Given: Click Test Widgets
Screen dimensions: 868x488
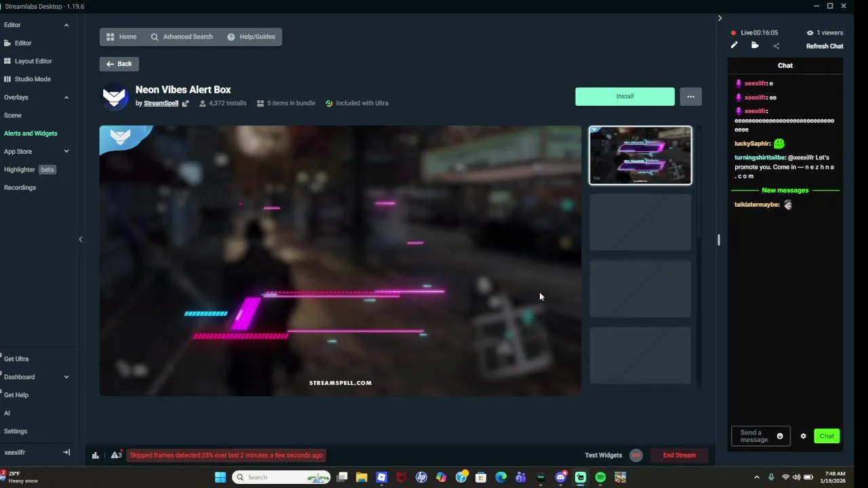Looking at the screenshot, I should tap(604, 455).
